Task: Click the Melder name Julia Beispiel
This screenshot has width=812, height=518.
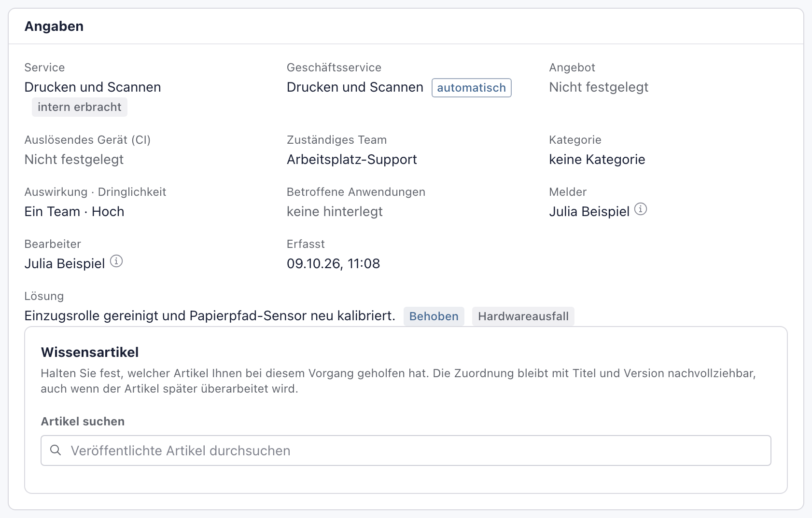Action: [589, 212]
